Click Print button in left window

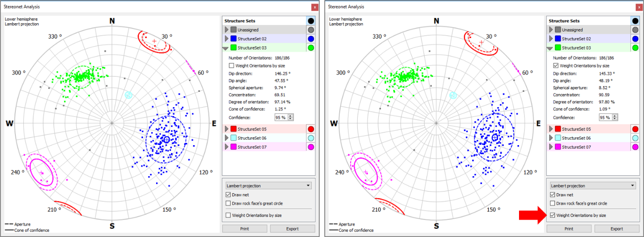(244, 229)
